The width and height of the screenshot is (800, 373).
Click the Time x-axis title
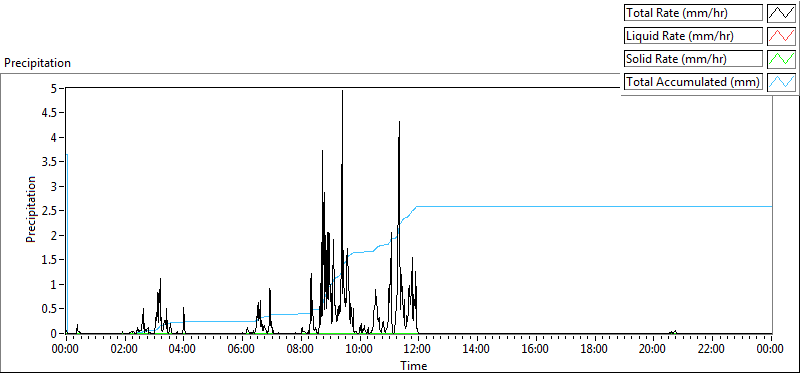point(413,365)
